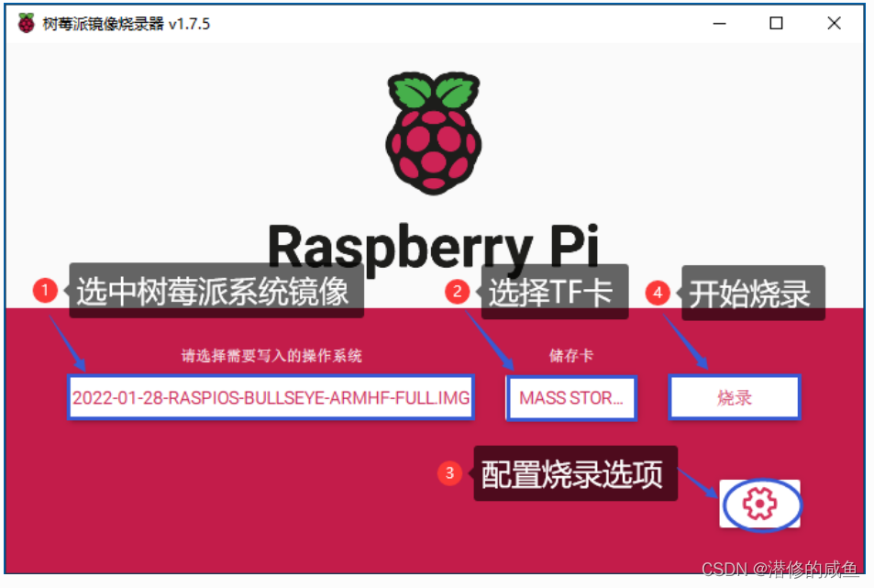Select the 请选择需要写入的操作系统 label
The image size is (874, 588).
pyautogui.click(x=271, y=356)
